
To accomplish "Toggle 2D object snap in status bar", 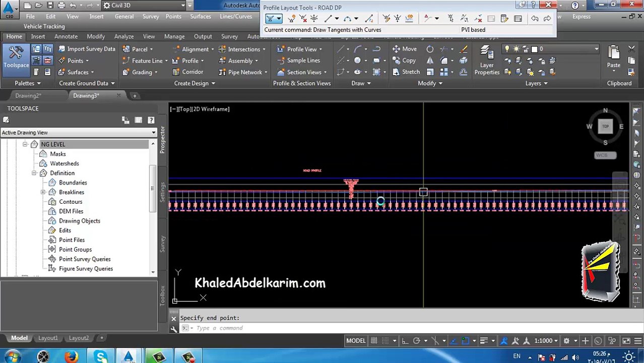I will [x=466, y=341].
